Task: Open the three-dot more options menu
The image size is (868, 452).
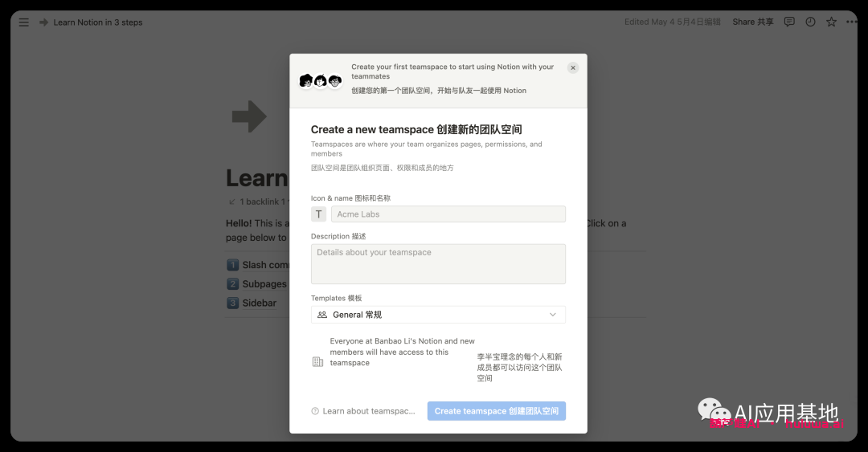Action: tap(851, 22)
